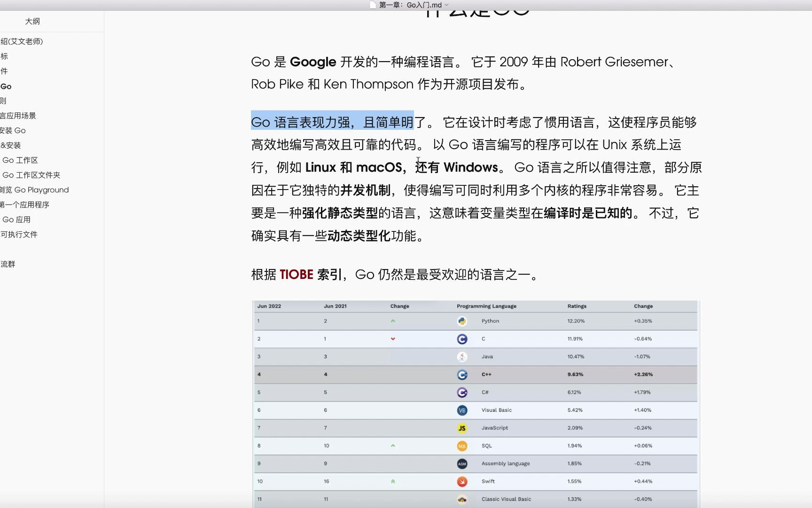
Task: Click the 12.20% rating for Python
Action: [576, 321]
